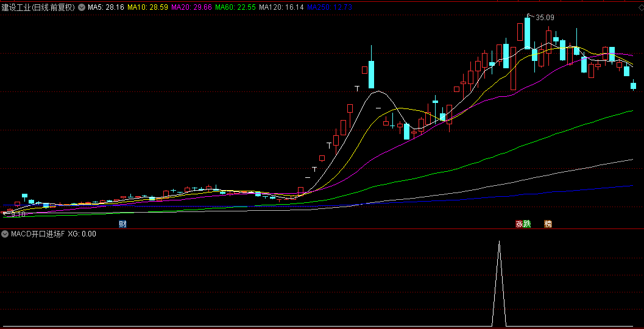Click the 9.10 low price label
The height and width of the screenshot is (329, 644).
click(18, 214)
